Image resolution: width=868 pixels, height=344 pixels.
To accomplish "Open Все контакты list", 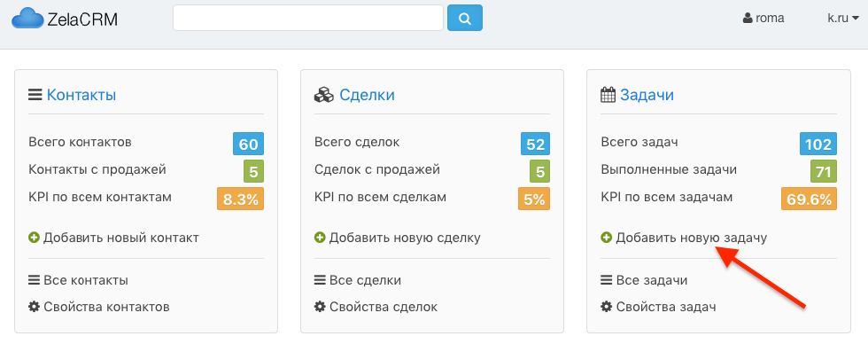I will (86, 280).
